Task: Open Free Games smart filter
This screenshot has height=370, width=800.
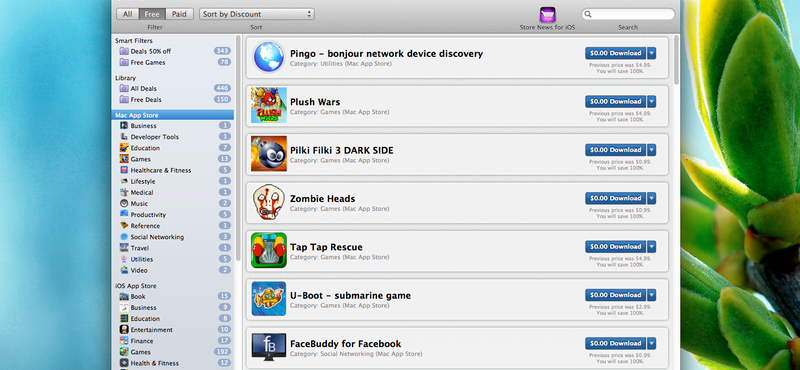Action: [x=173, y=62]
